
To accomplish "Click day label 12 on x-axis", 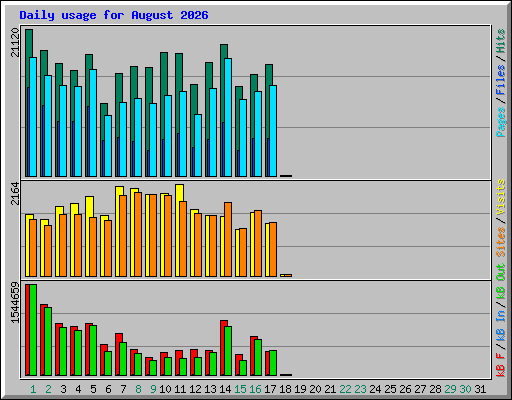I will point(195,389).
